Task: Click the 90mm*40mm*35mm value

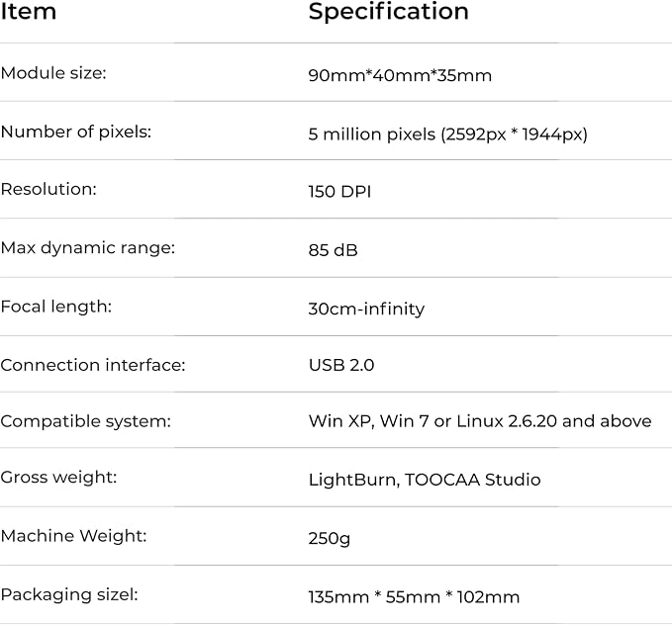Action: click(x=400, y=75)
